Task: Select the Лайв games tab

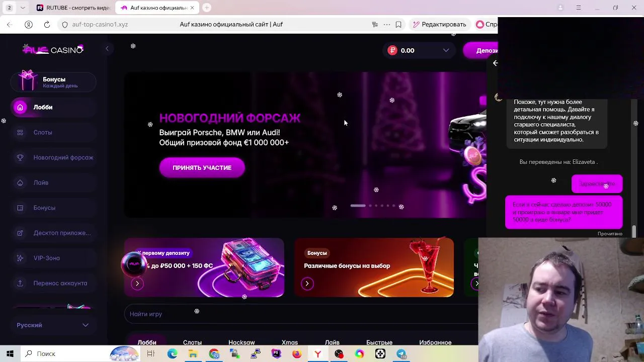Action: coord(332,342)
